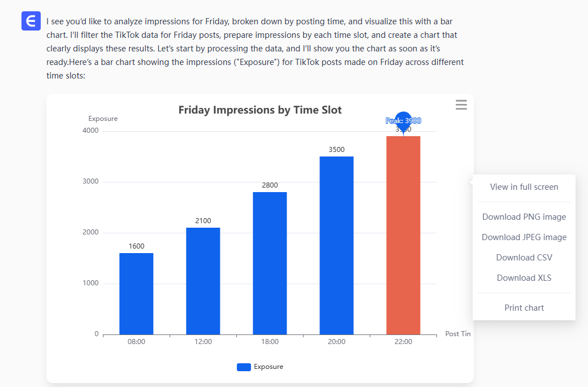Screen dimensions: 588x387
Task: Open the chart hamburger menu icon
Action: coord(461,105)
